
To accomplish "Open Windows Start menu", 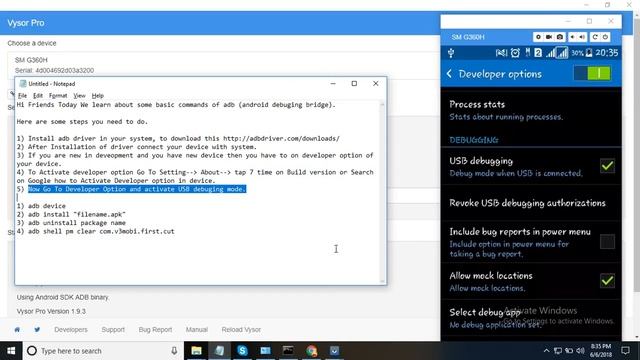I will [11, 351].
